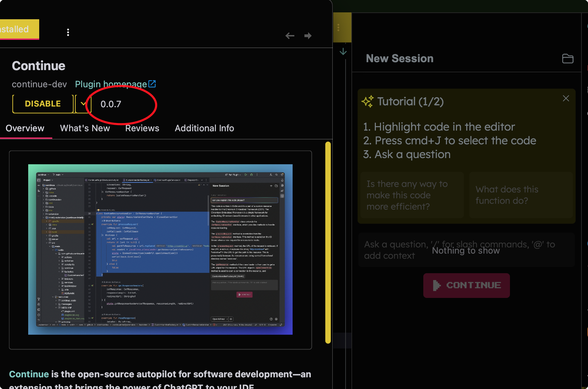Click the forward navigation arrow
The height and width of the screenshot is (389, 588).
click(x=308, y=35)
